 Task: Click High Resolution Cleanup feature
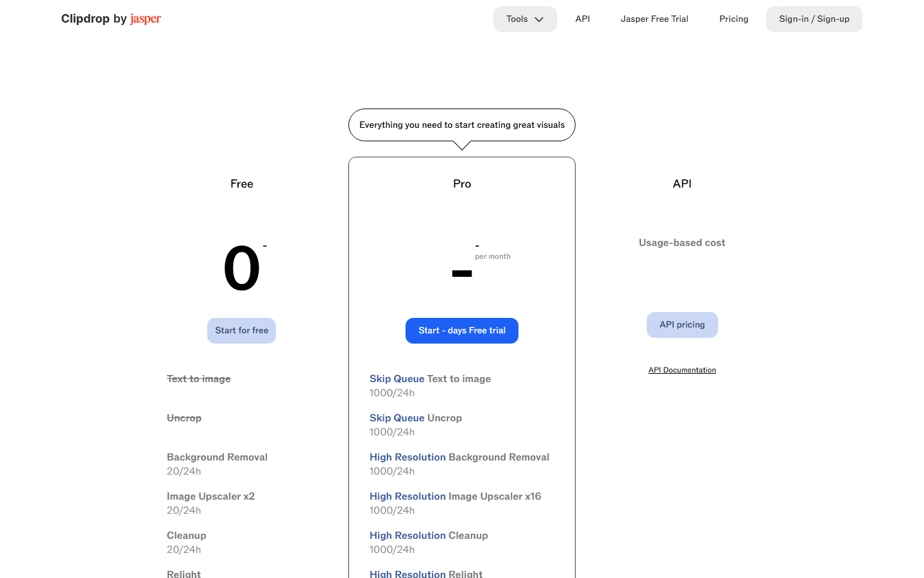pyautogui.click(x=429, y=536)
